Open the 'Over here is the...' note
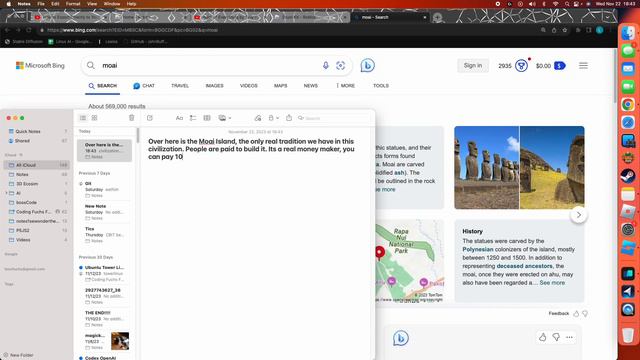This screenshot has height=360, width=640. [104, 150]
